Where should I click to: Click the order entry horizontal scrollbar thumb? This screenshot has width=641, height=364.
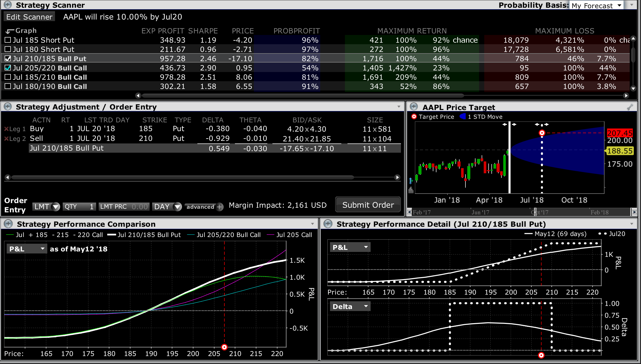(183, 177)
